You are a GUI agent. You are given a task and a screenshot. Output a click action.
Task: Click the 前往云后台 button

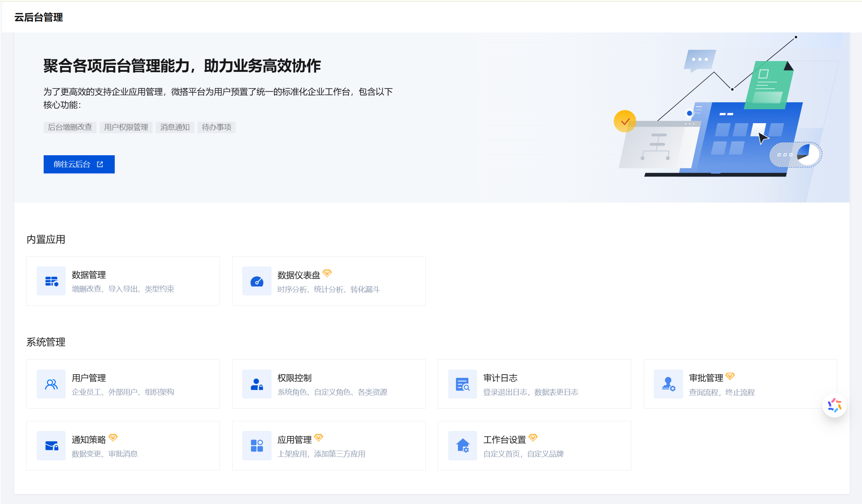(x=79, y=164)
